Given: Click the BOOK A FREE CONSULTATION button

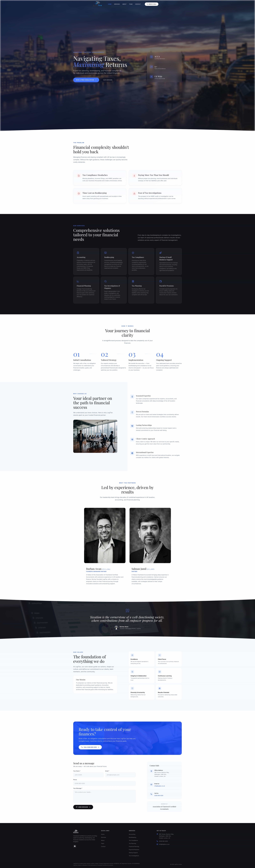Looking at the screenshot, I should tap(86, 80).
